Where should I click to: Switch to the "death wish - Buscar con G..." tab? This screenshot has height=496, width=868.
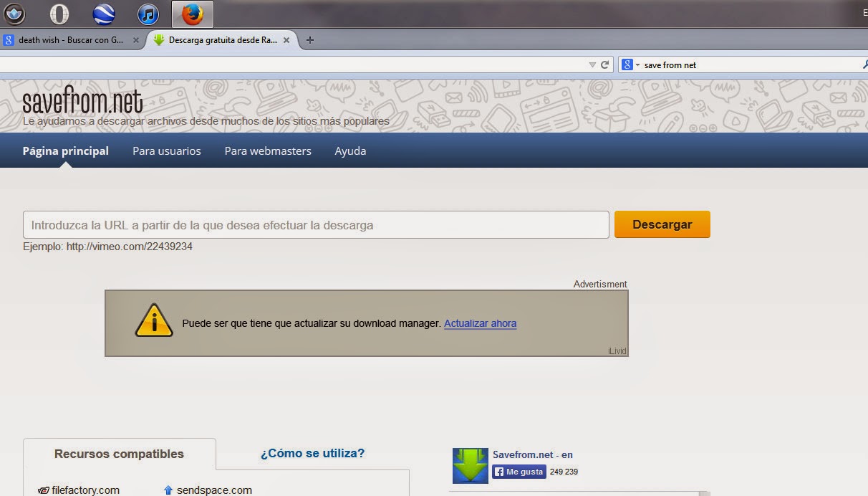(x=72, y=40)
